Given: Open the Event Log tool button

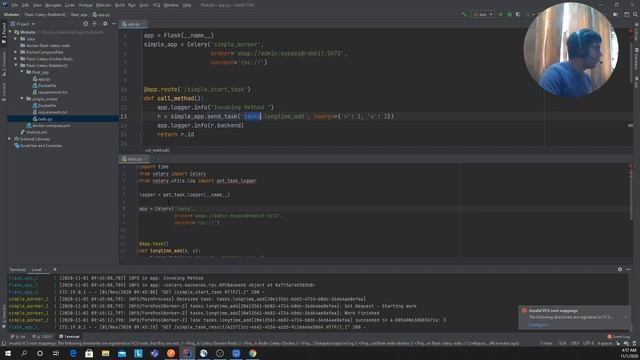Looking at the screenshot, I should click(x=619, y=337).
